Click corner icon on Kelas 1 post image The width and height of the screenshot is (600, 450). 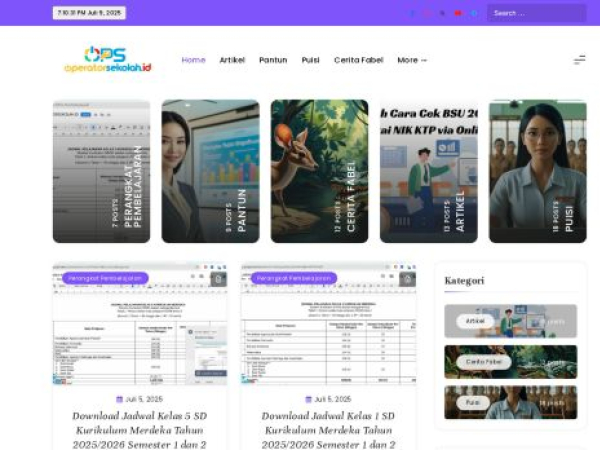click(406, 279)
